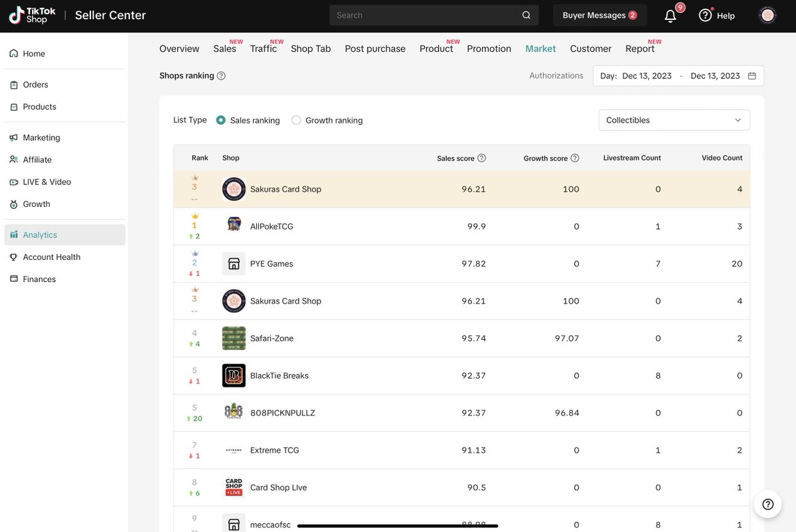796x532 pixels.
Task: Switch to the Sales tab
Action: (x=224, y=48)
